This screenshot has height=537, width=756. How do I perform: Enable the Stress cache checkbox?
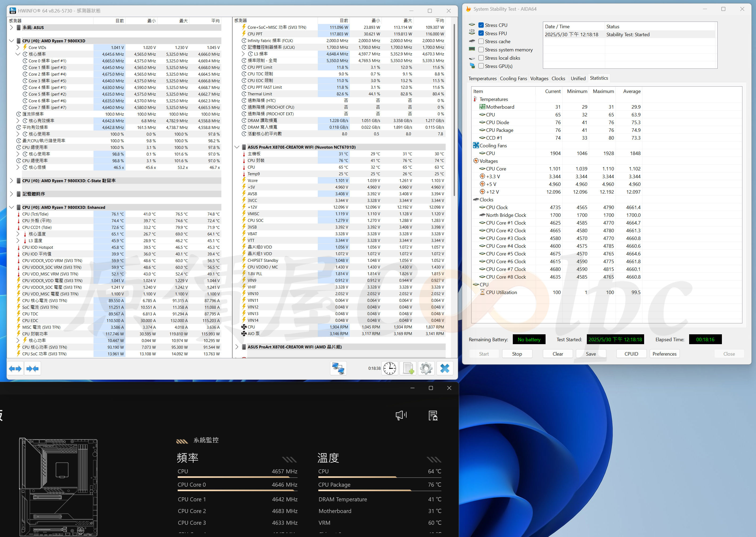481,41
